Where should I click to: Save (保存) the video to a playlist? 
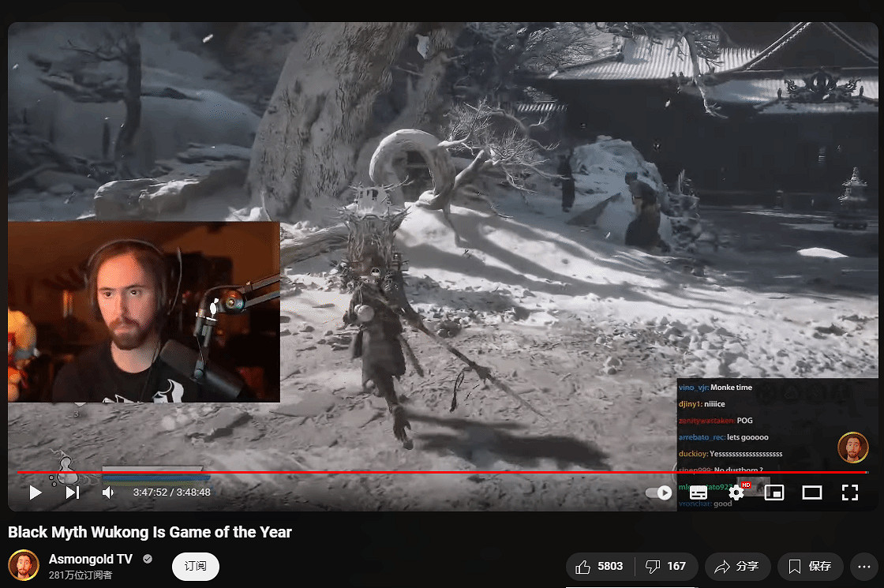tap(811, 566)
